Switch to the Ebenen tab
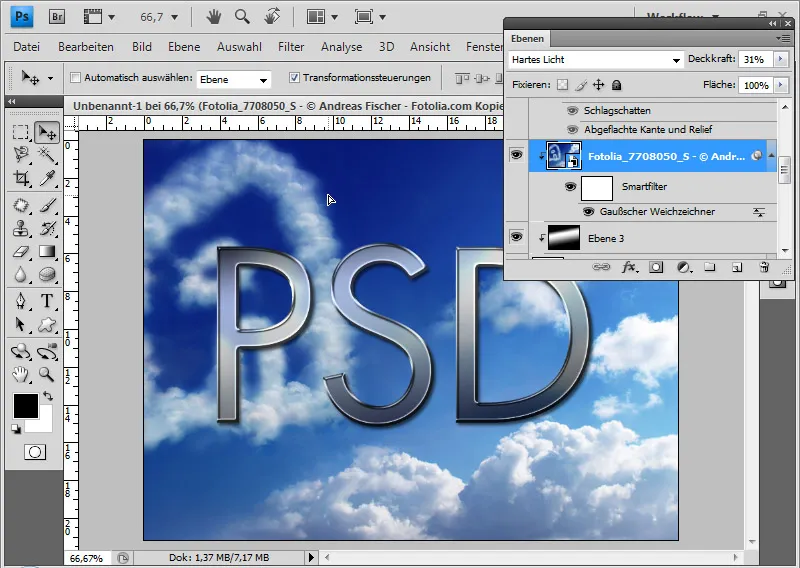Image resolution: width=800 pixels, height=568 pixels. point(528,39)
